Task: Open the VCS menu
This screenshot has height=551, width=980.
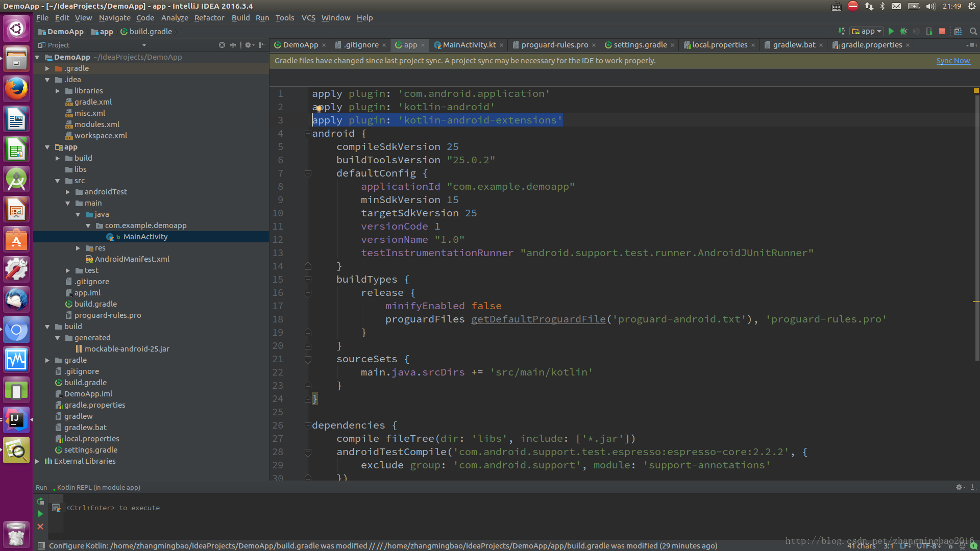Action: click(x=308, y=18)
